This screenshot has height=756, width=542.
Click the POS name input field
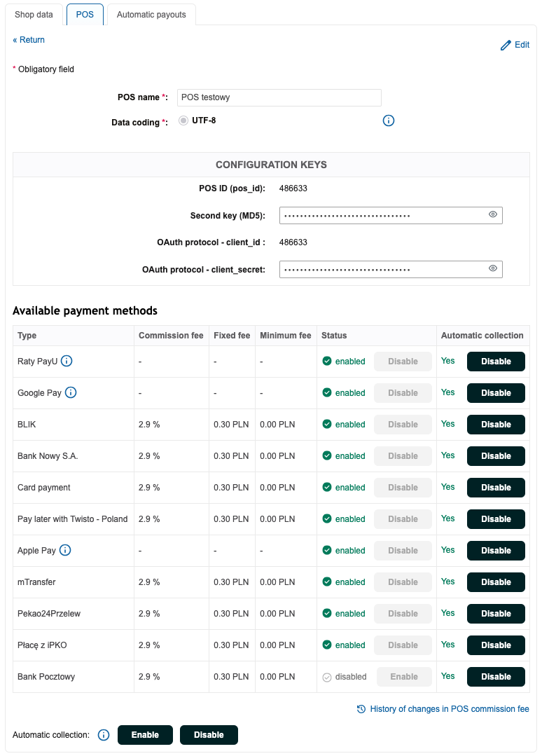(279, 97)
